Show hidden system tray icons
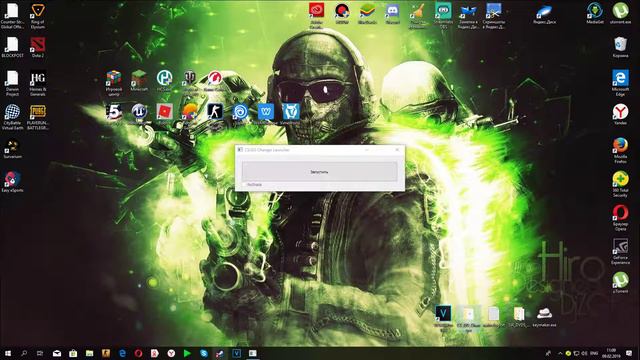The height and width of the screenshot is (360, 640). click(x=560, y=353)
